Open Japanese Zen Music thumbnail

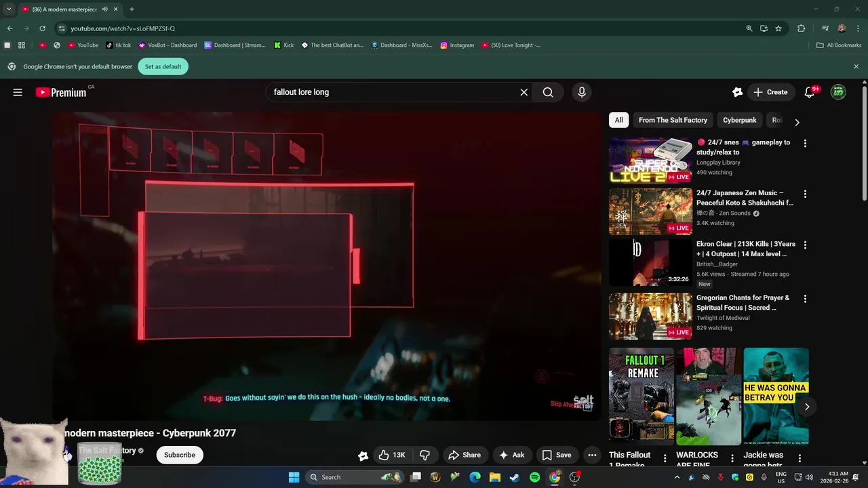(x=650, y=211)
